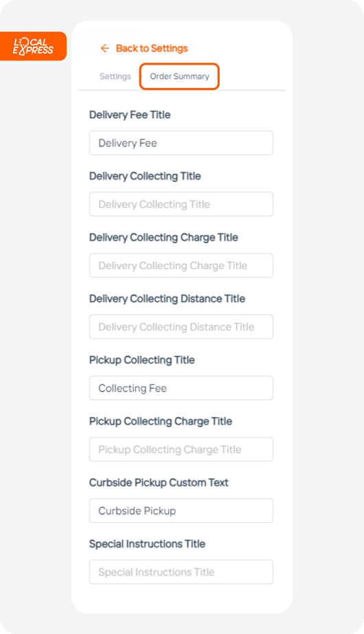Screen dimensions: 364x634
Task: Focus the Delivery Fee Title input field
Action: [x=181, y=143]
